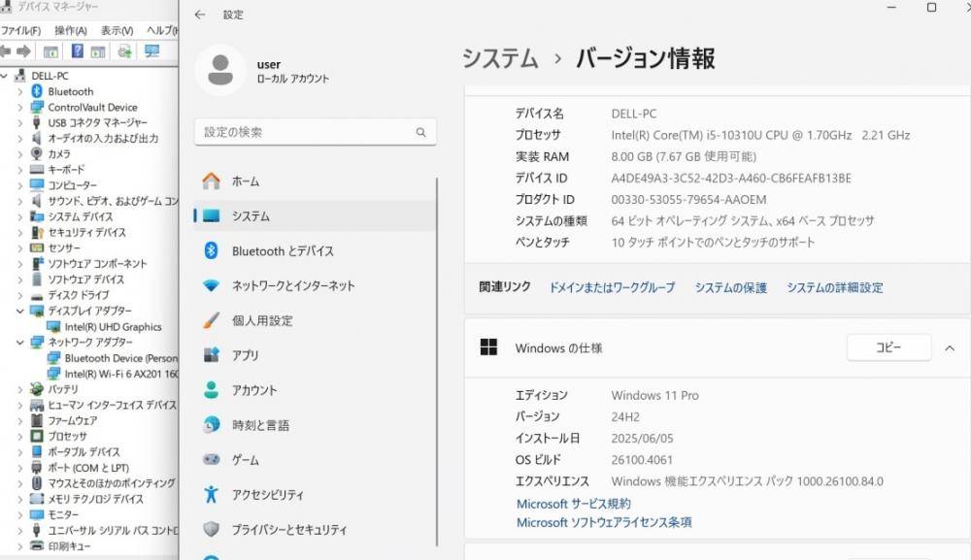Image resolution: width=971 pixels, height=560 pixels.
Task: Click the コピー button
Action: (x=888, y=347)
